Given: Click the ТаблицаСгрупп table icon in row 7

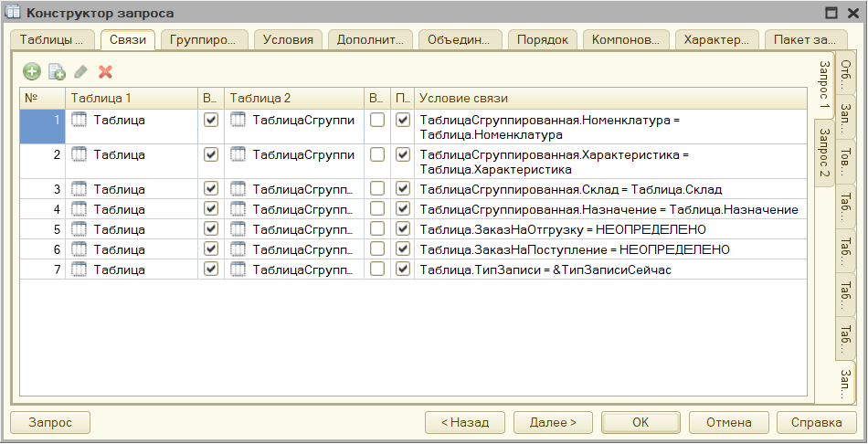Looking at the screenshot, I should pyautogui.click(x=238, y=270).
